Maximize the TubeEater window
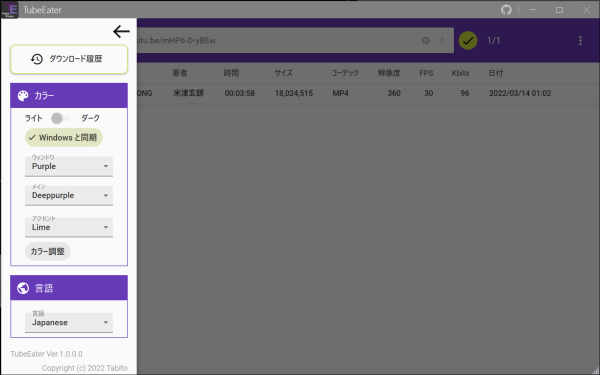The image size is (600, 375). pyautogui.click(x=559, y=10)
